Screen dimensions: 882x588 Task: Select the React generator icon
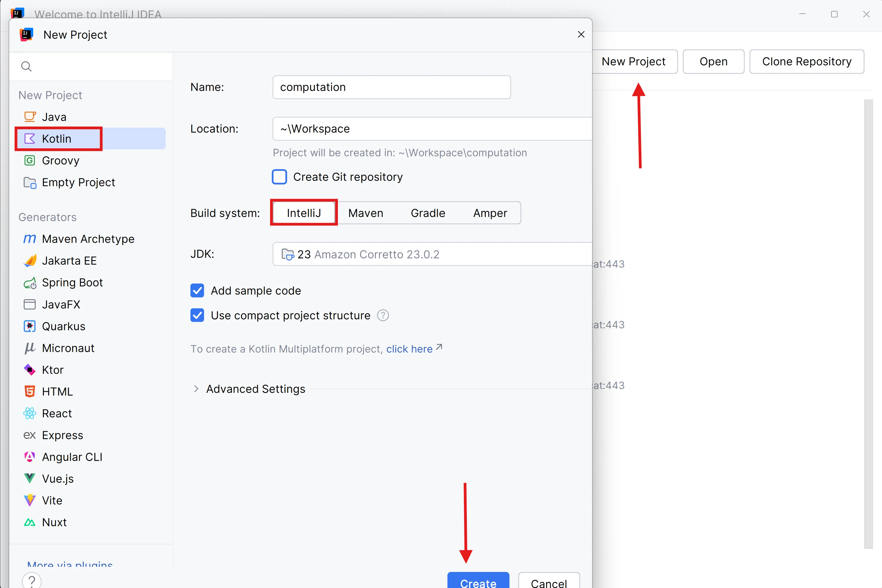click(30, 413)
